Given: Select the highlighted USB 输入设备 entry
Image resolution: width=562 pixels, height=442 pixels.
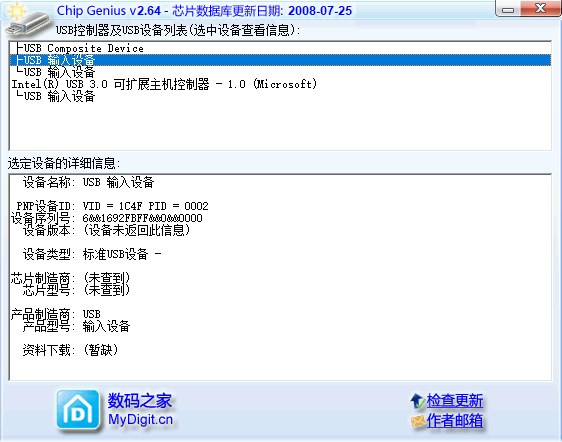Looking at the screenshot, I should click(280, 60).
